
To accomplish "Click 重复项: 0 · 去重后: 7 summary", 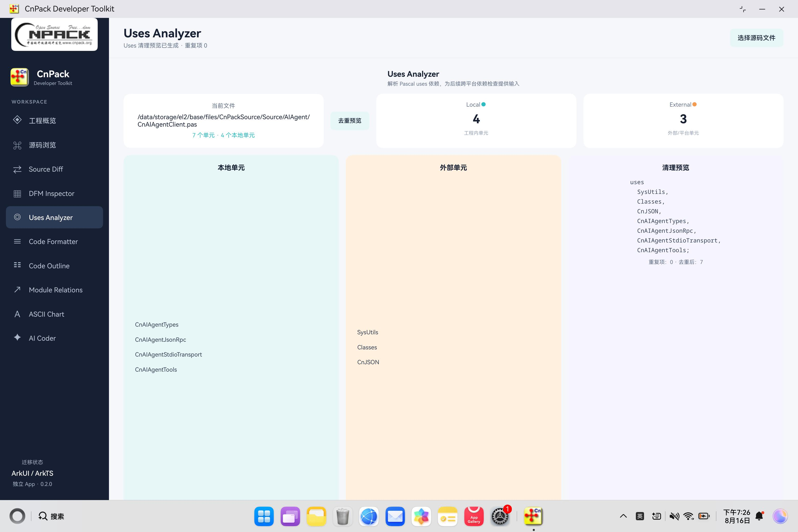I will (x=676, y=262).
